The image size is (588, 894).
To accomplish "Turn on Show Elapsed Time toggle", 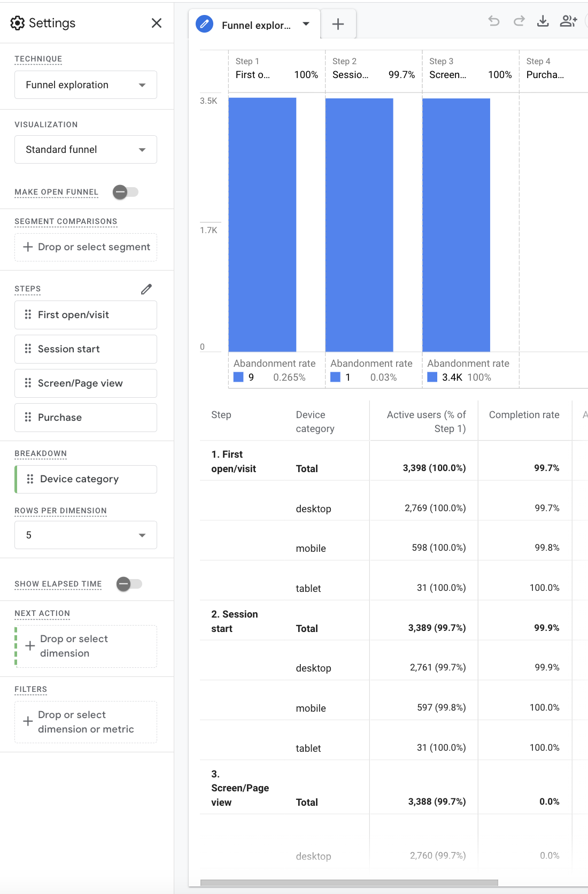I will (x=129, y=584).
